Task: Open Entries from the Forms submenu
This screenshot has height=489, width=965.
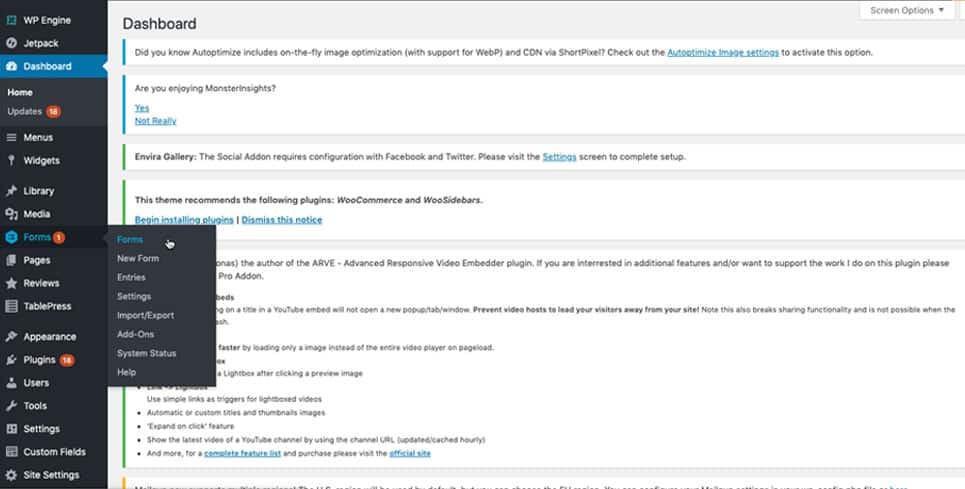Action: [x=131, y=277]
